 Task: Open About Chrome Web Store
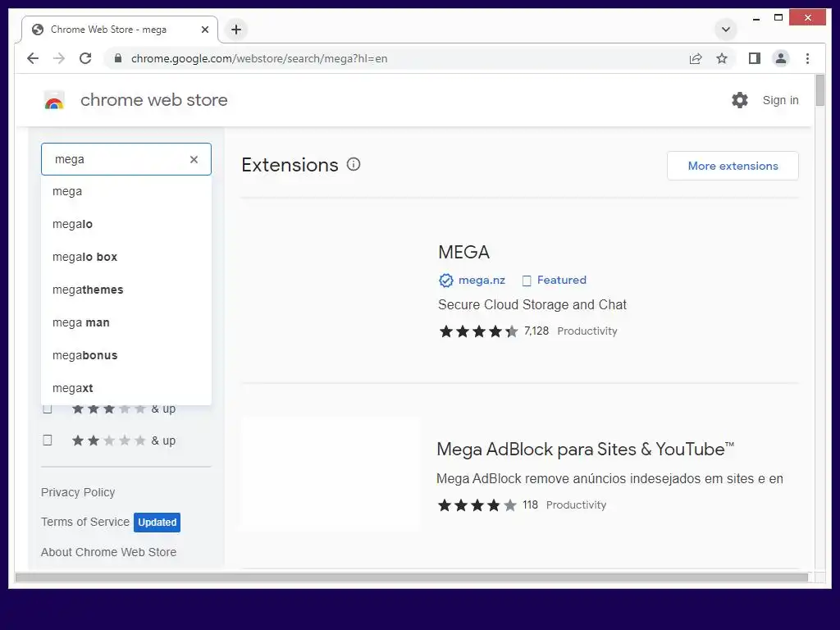click(109, 552)
